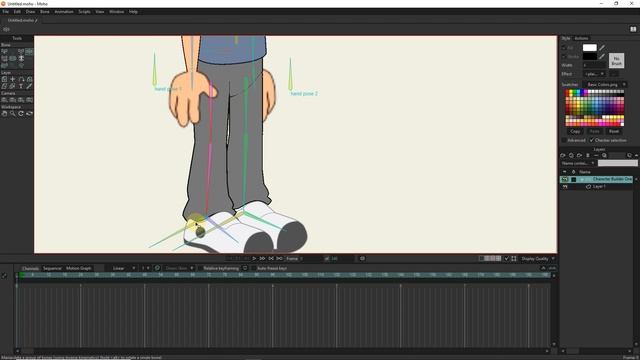Click the full screen icon below canvas
Image resolution: width=640 pixels, height=360 pixels.
coord(514,259)
